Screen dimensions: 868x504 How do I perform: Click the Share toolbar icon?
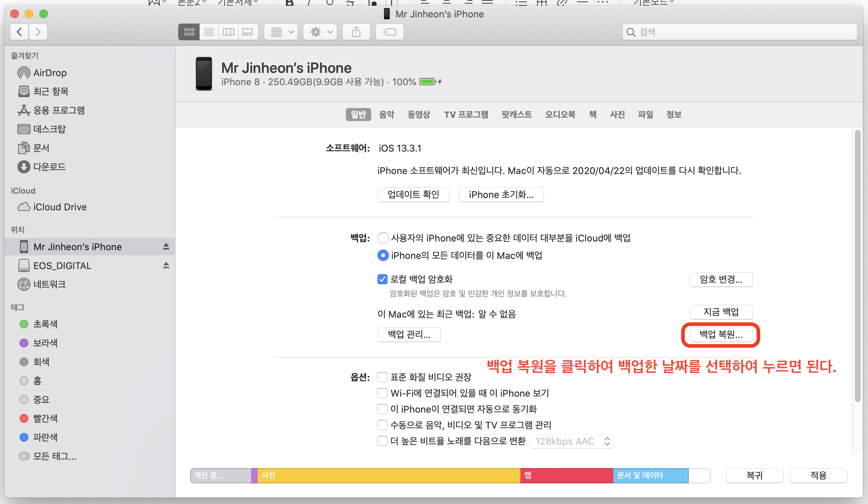click(356, 32)
